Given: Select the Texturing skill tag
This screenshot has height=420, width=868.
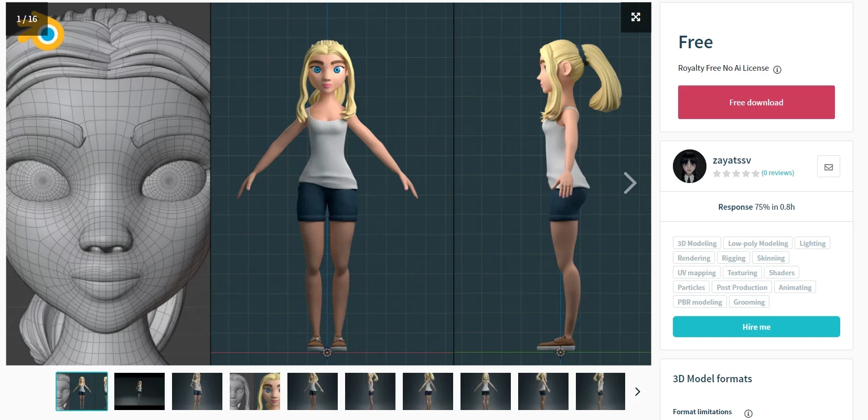Looking at the screenshot, I should [x=742, y=273].
